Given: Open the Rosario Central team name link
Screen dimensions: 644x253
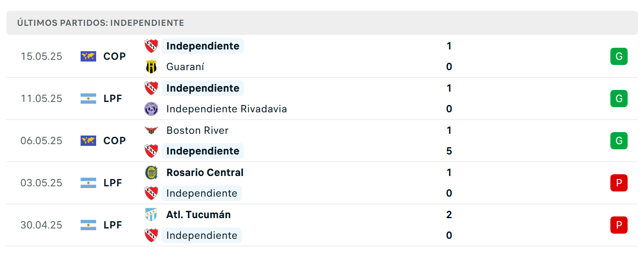Looking at the screenshot, I should pyautogui.click(x=205, y=173).
